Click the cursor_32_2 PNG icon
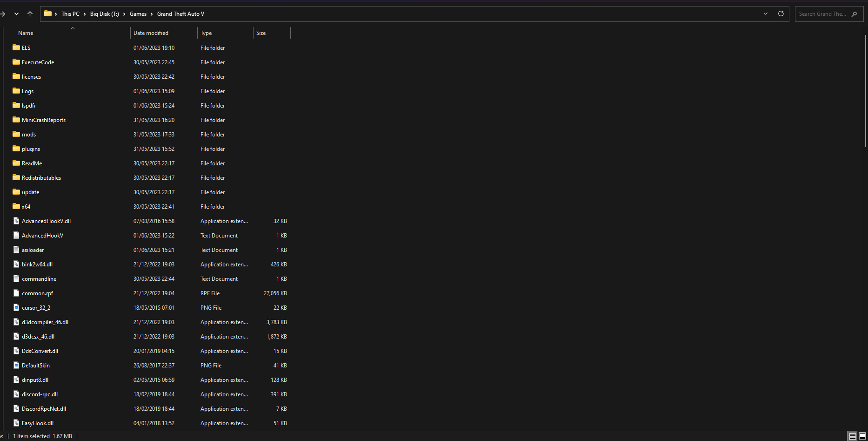868x441 pixels. tap(16, 307)
